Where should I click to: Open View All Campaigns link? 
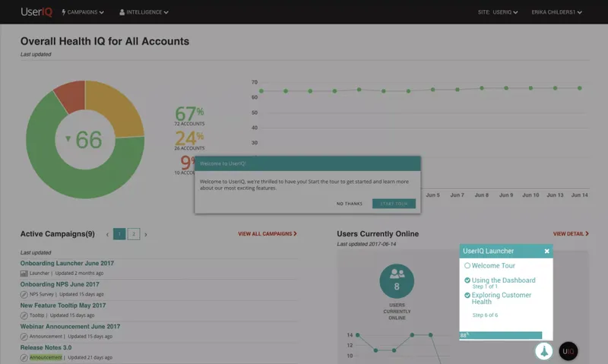268,234
